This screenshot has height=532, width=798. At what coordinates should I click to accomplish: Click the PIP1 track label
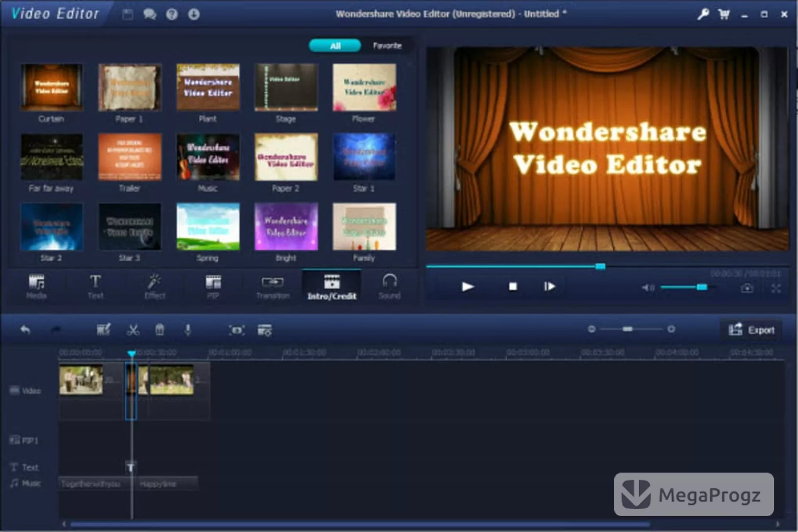pyautogui.click(x=24, y=440)
